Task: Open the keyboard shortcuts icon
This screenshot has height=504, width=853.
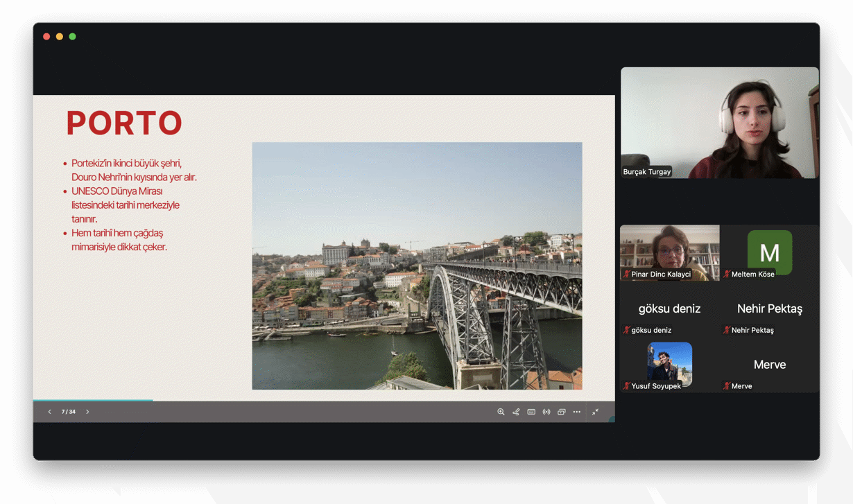Action: pyautogui.click(x=531, y=412)
